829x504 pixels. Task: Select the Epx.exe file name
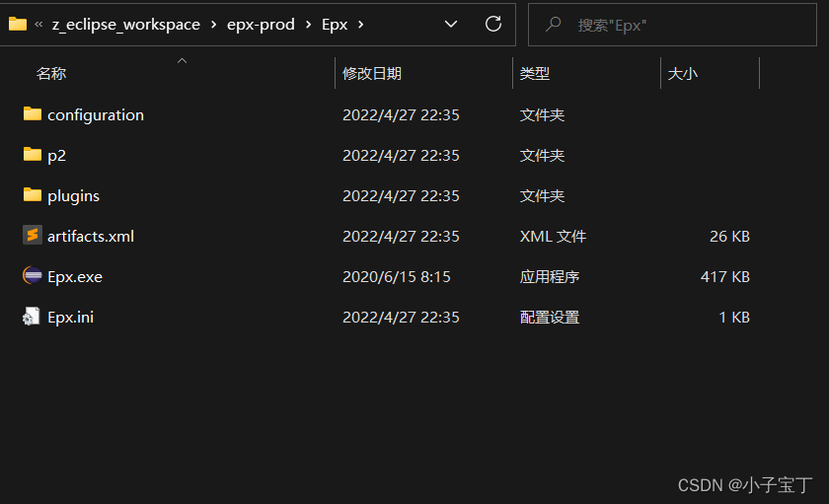(75, 277)
